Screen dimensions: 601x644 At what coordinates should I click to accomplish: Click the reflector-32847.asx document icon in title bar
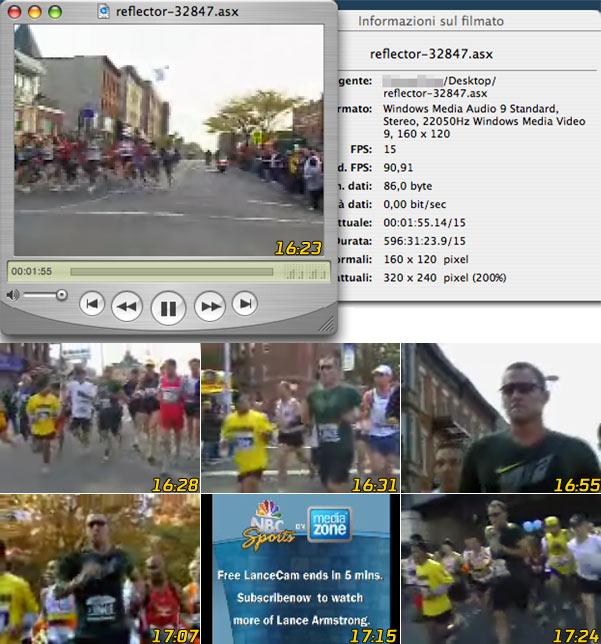click(x=104, y=11)
